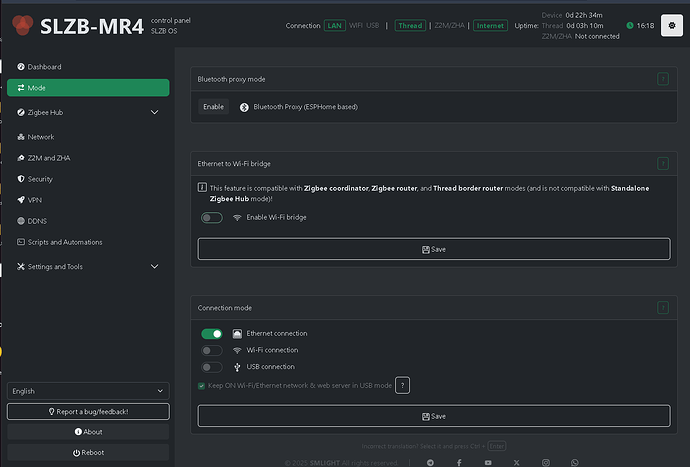Image resolution: width=690 pixels, height=467 pixels.
Task: Open the English language dropdown
Action: [88, 391]
